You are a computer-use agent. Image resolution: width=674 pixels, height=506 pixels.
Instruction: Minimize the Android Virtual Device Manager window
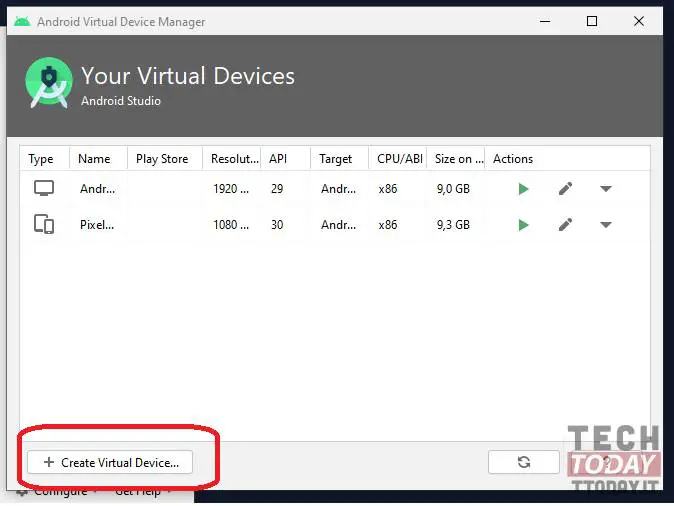[545, 21]
